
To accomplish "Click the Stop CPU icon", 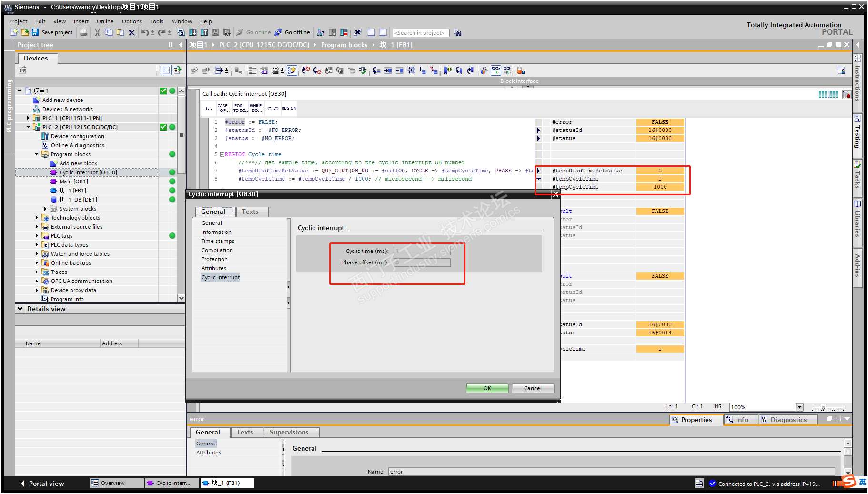I will (x=344, y=32).
